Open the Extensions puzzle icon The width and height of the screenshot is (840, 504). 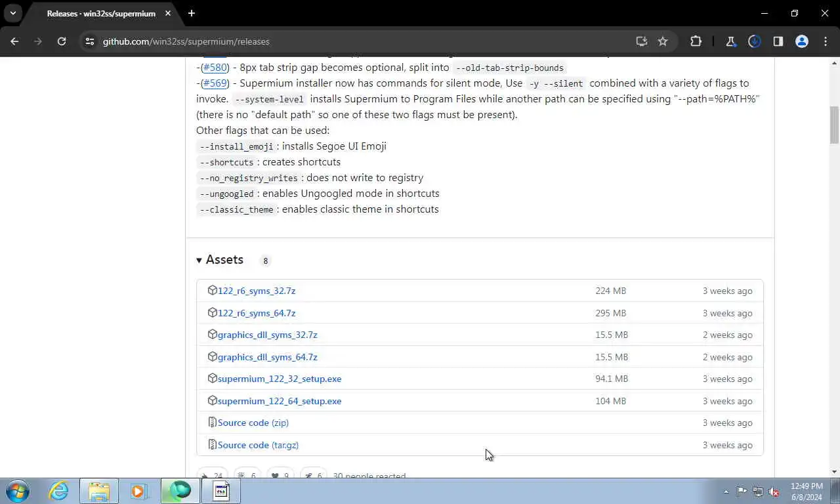click(696, 41)
